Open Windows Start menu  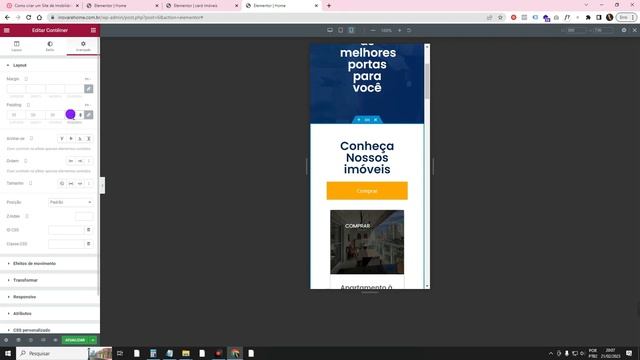coord(8,353)
